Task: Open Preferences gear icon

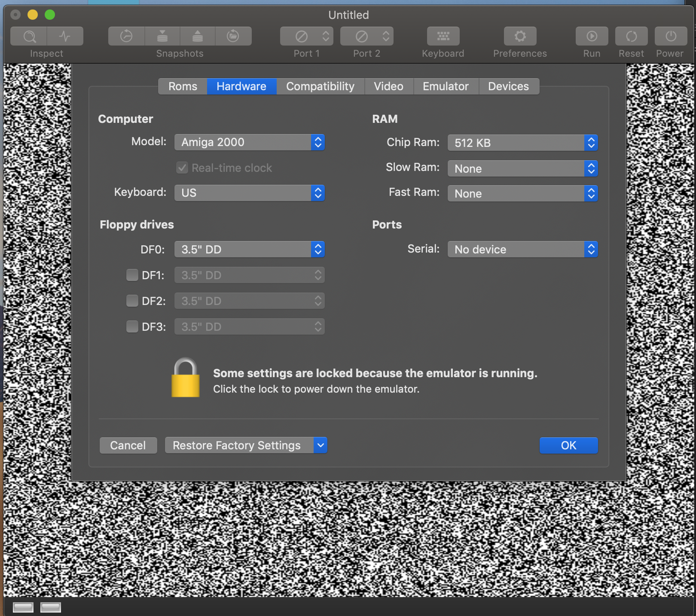Action: pos(520,37)
